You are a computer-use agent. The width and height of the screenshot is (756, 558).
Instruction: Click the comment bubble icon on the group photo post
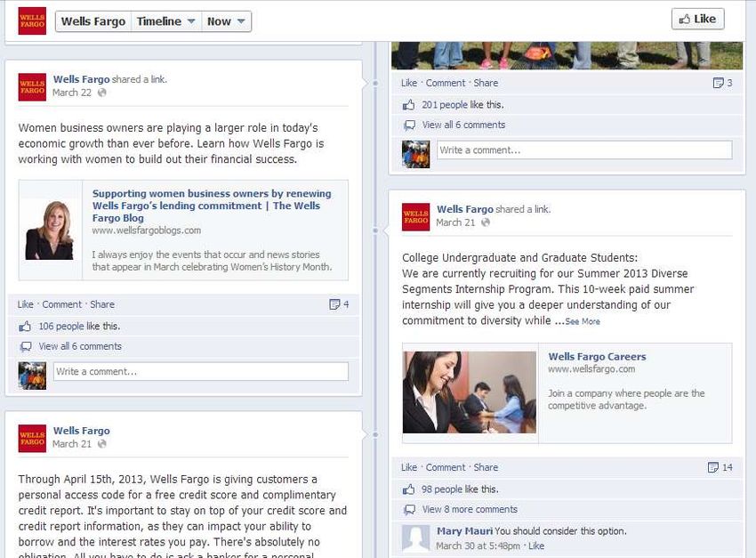tap(409, 125)
